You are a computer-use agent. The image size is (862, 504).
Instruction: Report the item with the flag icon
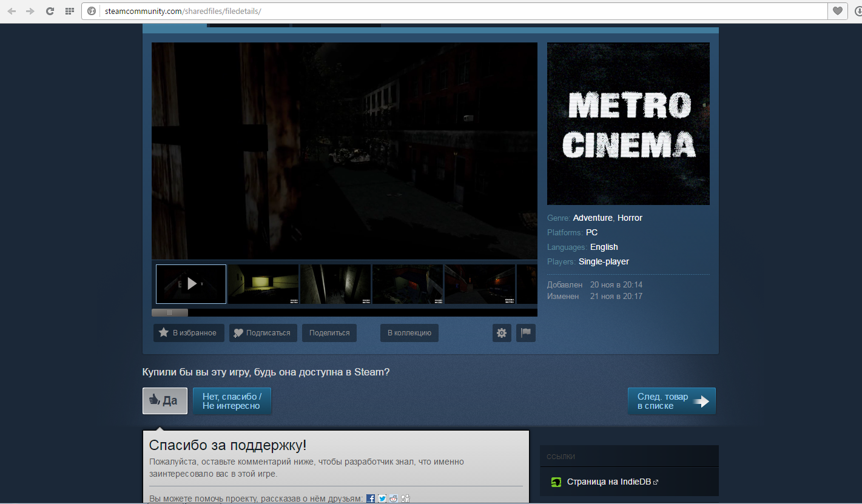click(x=526, y=333)
